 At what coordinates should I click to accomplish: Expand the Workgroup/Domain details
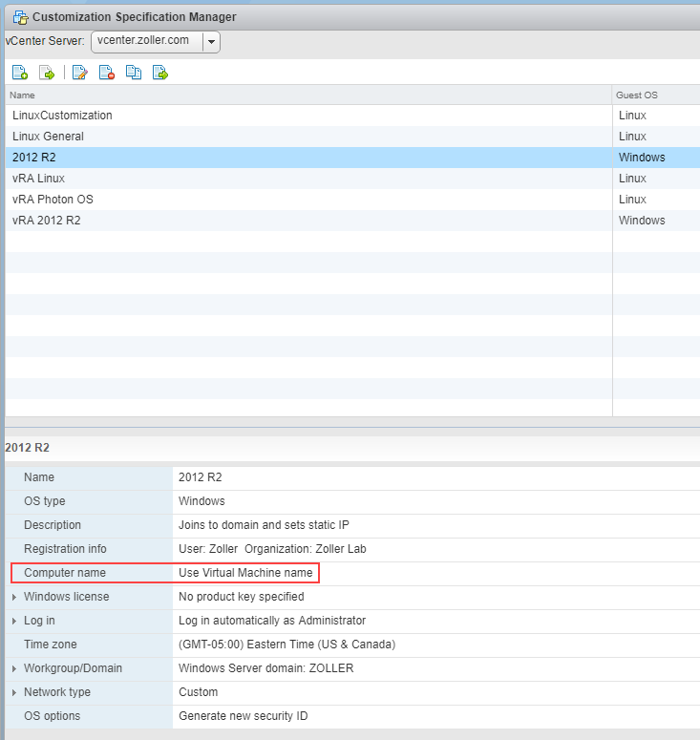point(14,668)
